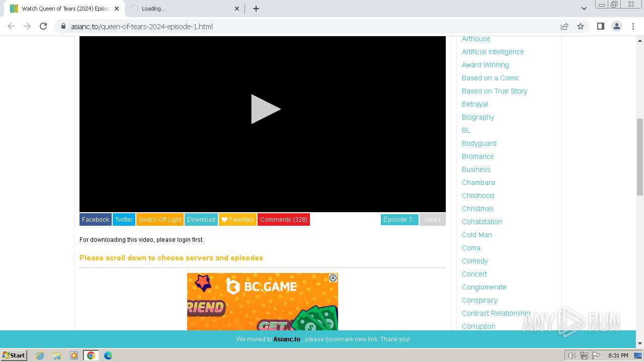Open network status tray icon
This screenshot has width=644, height=362.
coord(584,355)
